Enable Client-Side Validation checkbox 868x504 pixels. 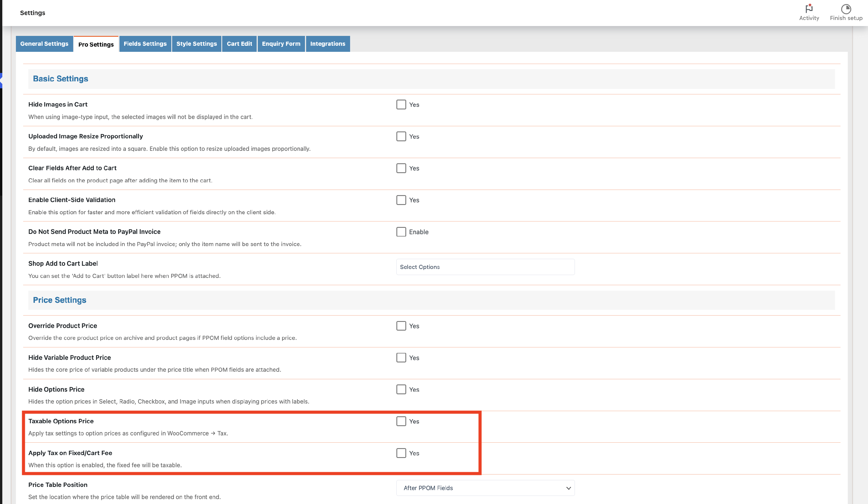tap(401, 200)
